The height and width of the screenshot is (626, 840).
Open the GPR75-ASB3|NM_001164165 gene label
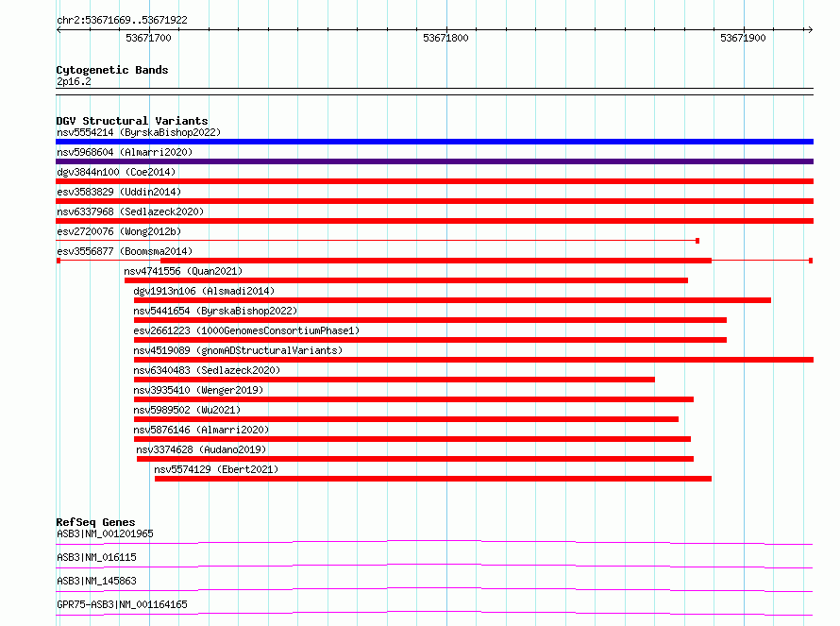tap(122, 604)
